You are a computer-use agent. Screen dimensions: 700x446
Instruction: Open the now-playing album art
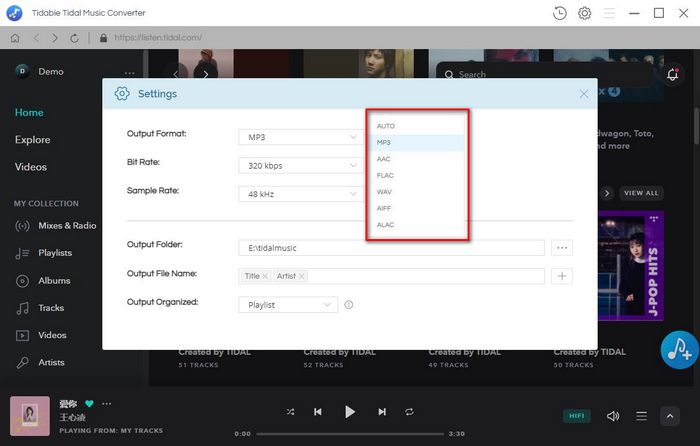[x=30, y=416]
